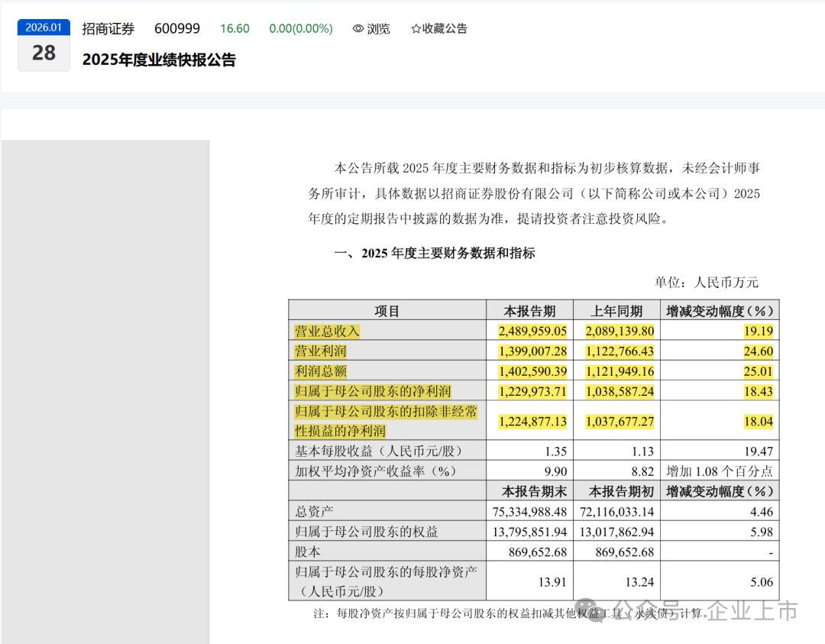
Task: Click the 归属于母公司股东的权益 row label
Action: tap(366, 532)
